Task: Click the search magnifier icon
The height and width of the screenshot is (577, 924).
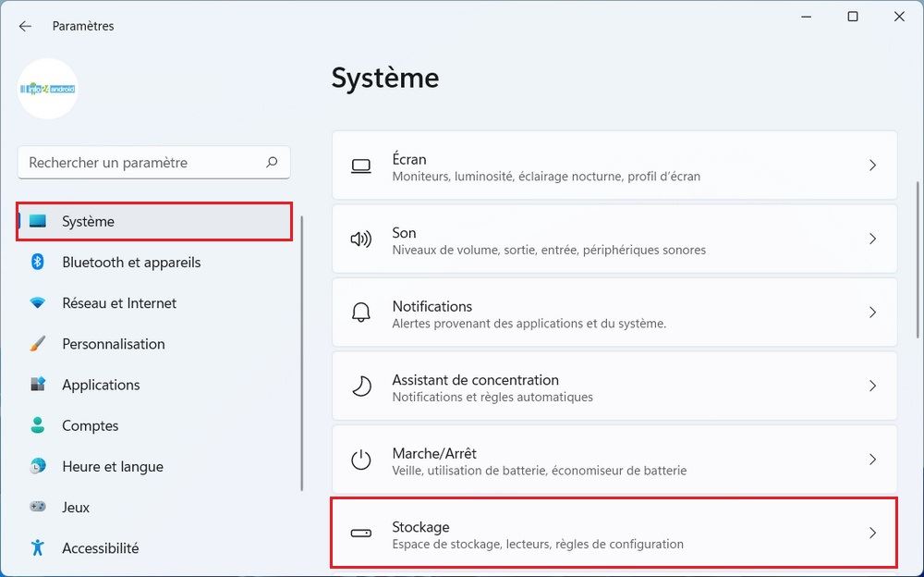Action: tap(272, 163)
